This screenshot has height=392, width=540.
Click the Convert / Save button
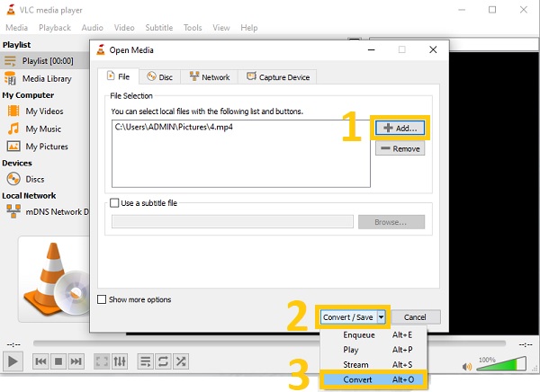point(348,317)
